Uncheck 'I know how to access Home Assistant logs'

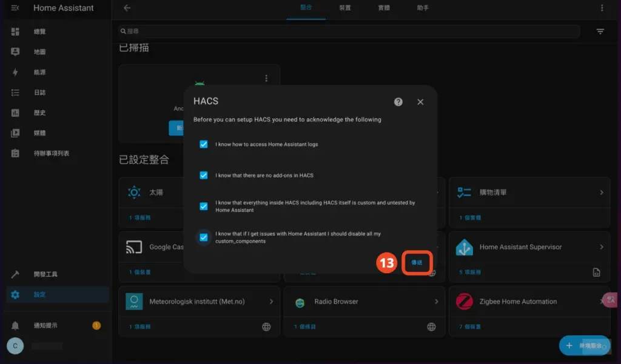[203, 145]
